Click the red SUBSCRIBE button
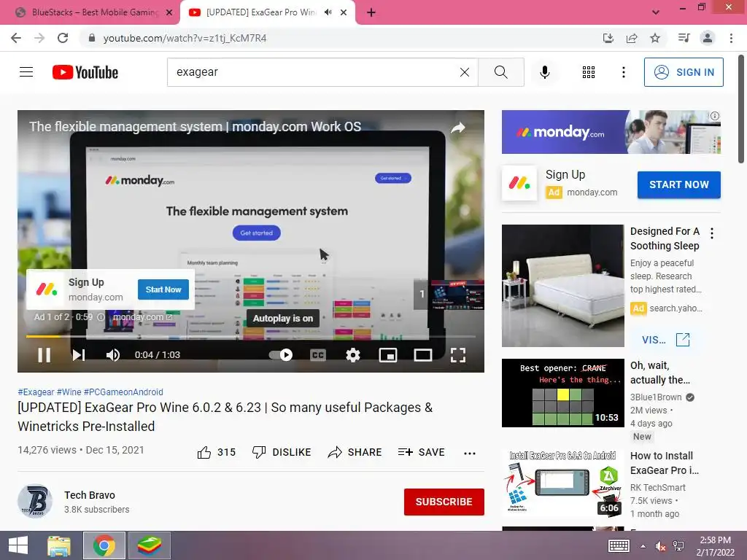The height and width of the screenshot is (560, 747). (444, 502)
